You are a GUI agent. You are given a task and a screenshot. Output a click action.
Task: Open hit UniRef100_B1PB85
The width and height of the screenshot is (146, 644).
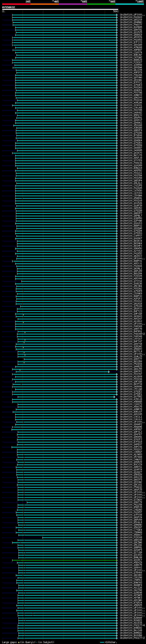tap(131, 27)
